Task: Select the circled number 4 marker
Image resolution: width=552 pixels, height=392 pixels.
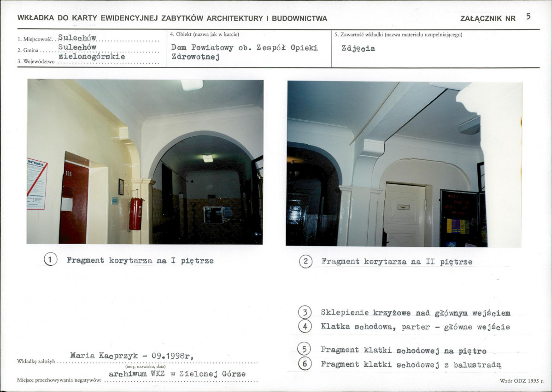Action: (x=305, y=327)
